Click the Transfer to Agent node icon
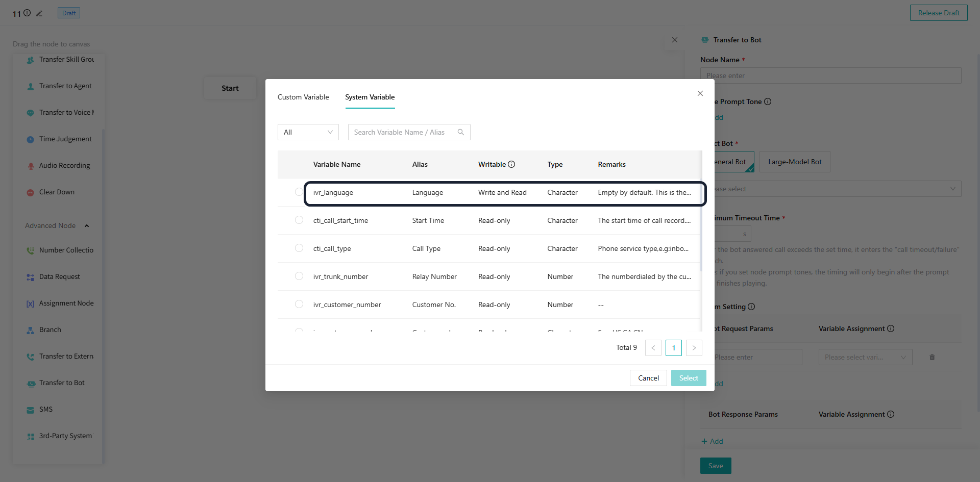This screenshot has height=482, width=980. (31, 86)
